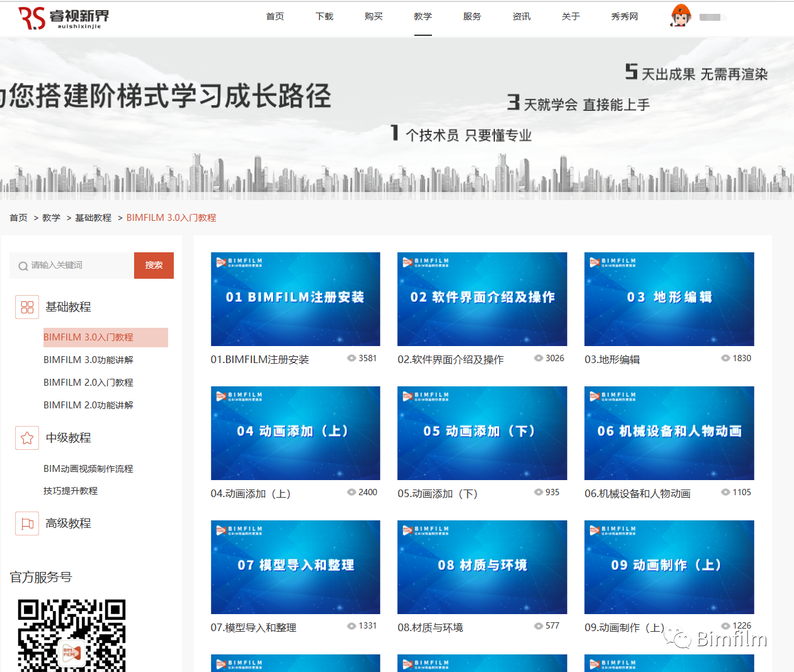This screenshot has width=794, height=672.
Task: Click the 02.软件界面介绍及操作 title text
Action: [450, 360]
